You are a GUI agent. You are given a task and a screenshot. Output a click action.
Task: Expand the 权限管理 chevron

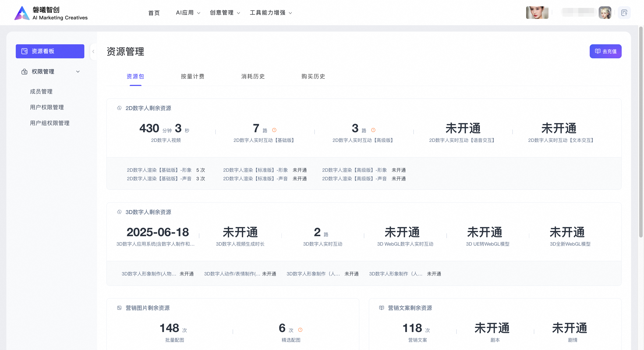click(x=78, y=72)
